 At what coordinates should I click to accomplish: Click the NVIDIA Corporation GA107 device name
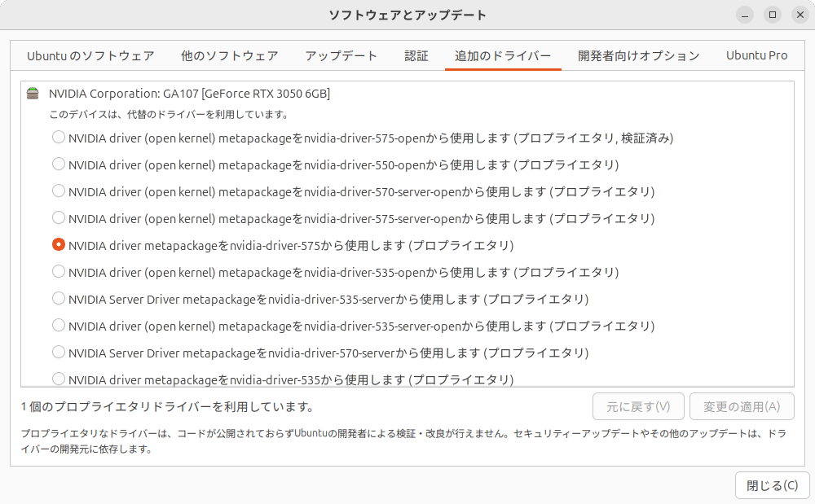[x=189, y=94]
